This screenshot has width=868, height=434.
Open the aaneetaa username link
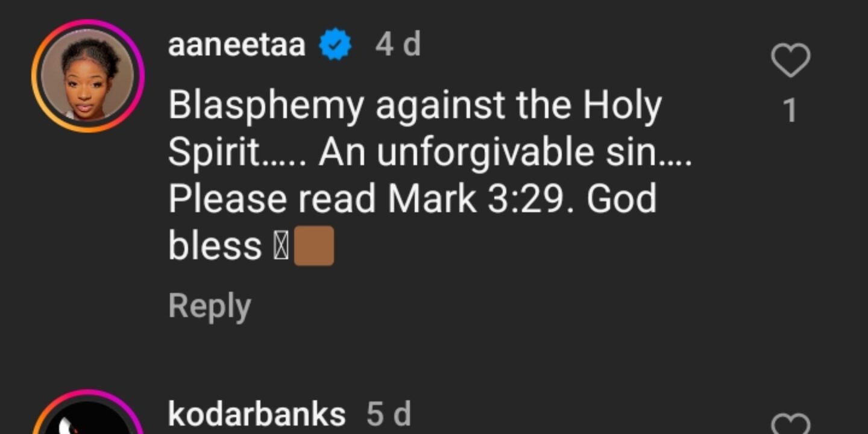point(237,46)
